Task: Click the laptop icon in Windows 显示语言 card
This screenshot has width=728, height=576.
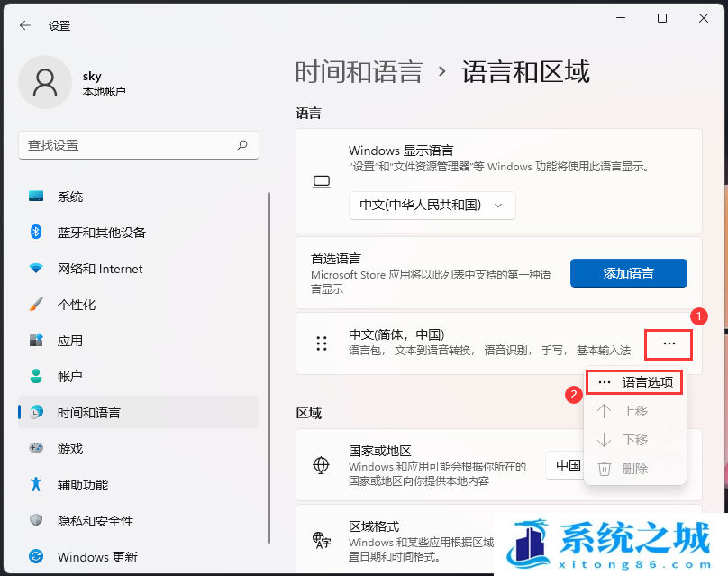Action: click(322, 181)
